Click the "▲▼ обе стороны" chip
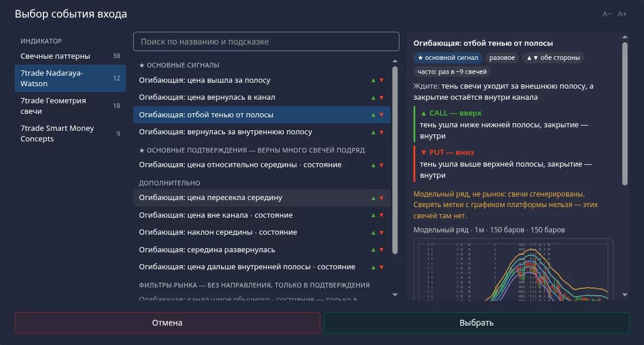The image size is (644, 345). (x=553, y=58)
